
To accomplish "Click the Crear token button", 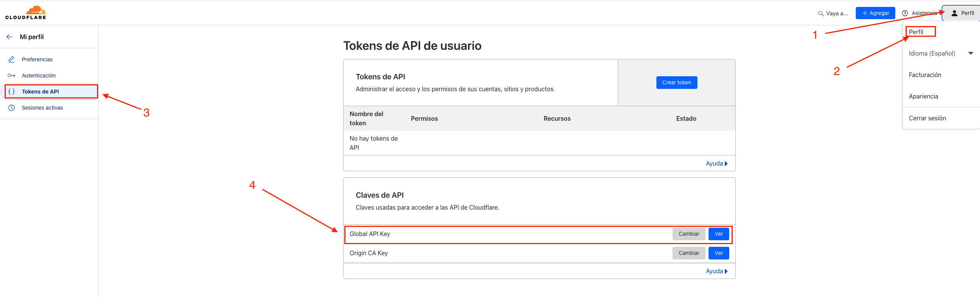I will tap(677, 82).
